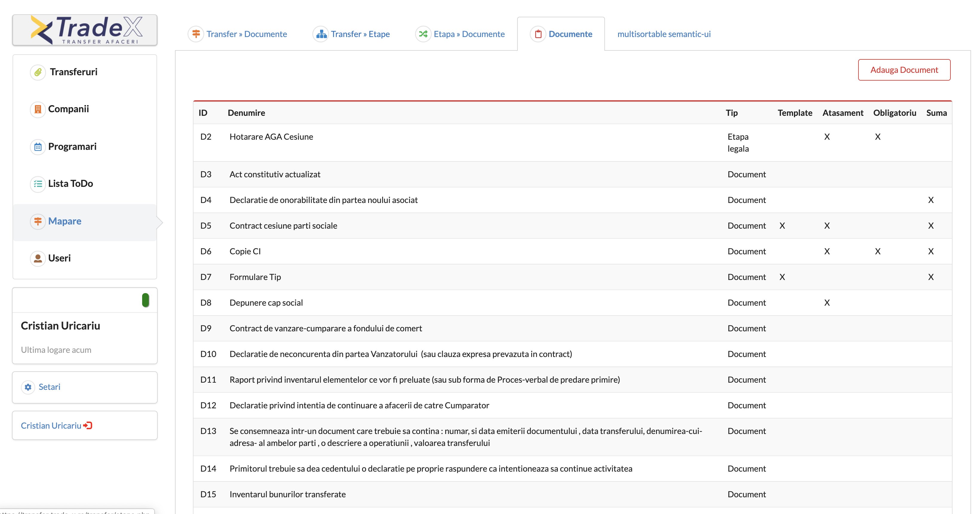This screenshot has width=980, height=514.
Task: Go to Programari page
Action: [x=85, y=147]
